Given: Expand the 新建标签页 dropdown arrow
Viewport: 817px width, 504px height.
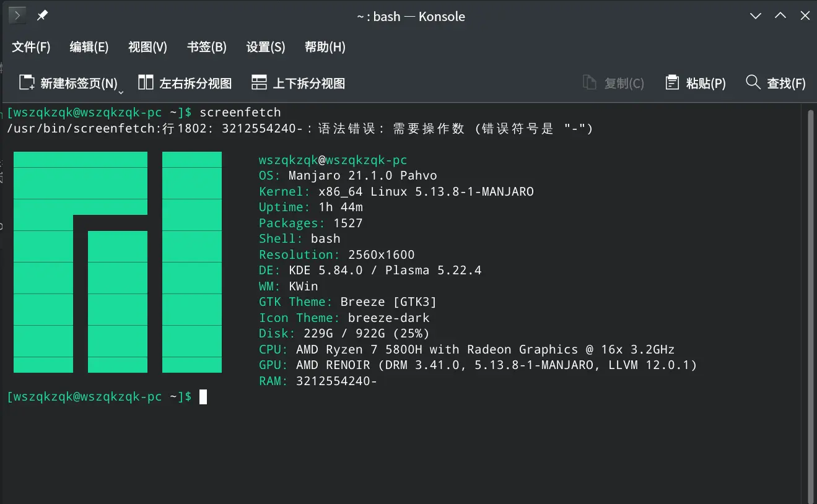Looking at the screenshot, I should tap(121, 92).
